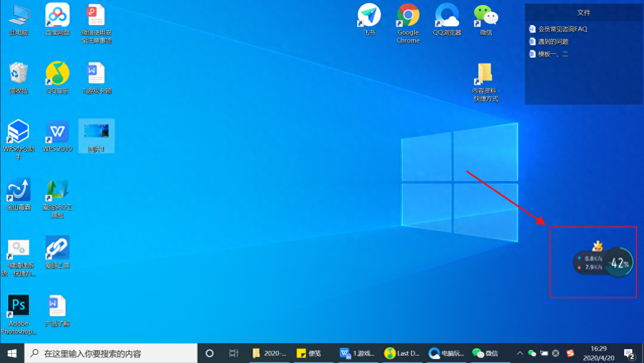Open the Task View button on taskbar
The height and width of the screenshot is (363, 644).
[x=234, y=353]
